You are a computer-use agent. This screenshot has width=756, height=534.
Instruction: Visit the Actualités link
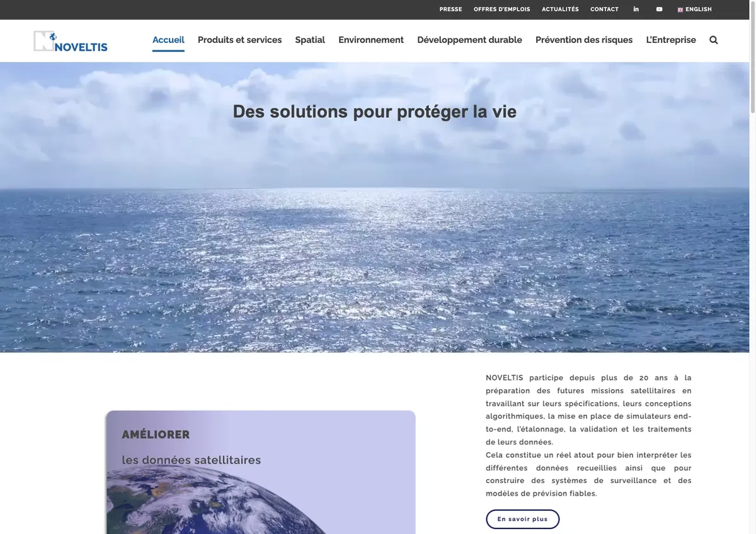tap(560, 9)
